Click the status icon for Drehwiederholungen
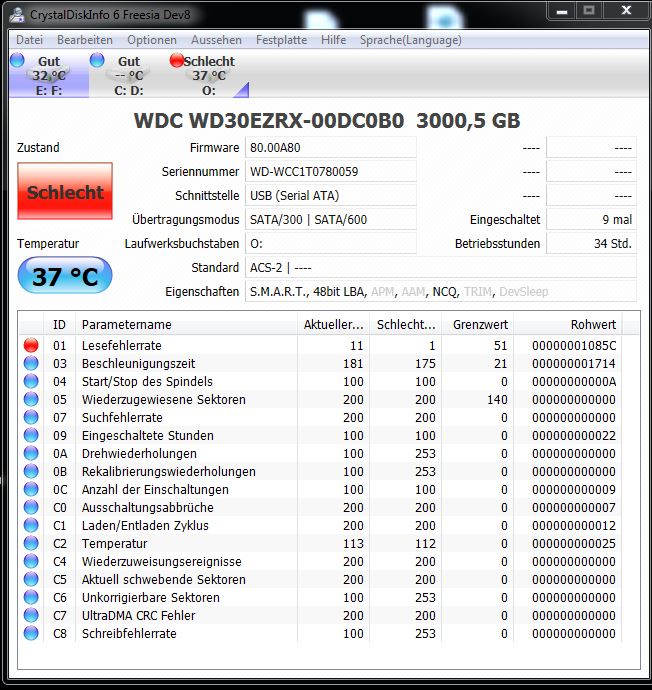This screenshot has width=652, height=690. [31, 454]
